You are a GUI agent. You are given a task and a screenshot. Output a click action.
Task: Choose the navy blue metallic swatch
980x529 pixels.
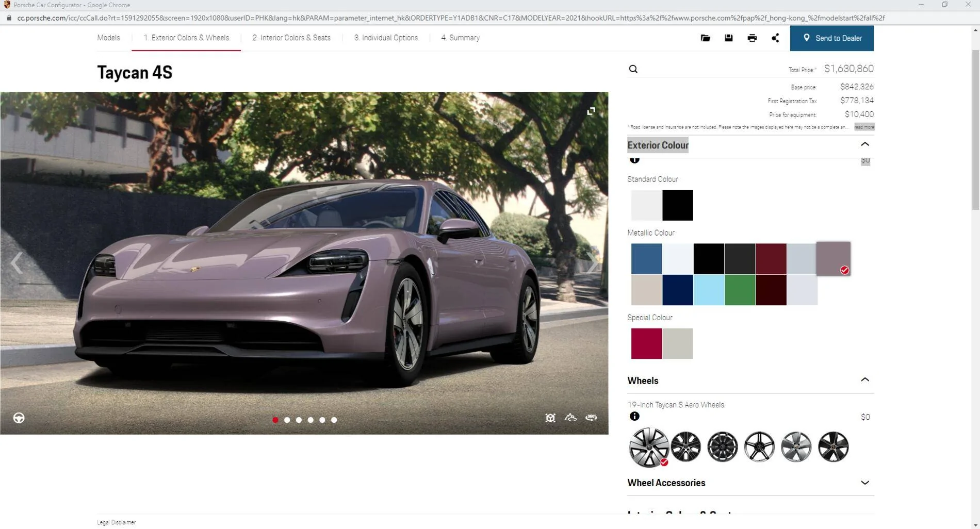pyautogui.click(x=678, y=290)
